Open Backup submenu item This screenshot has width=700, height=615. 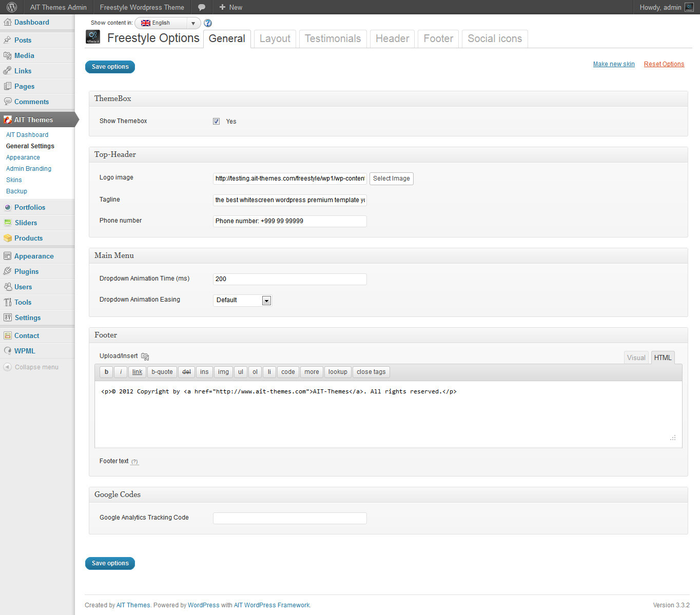(16, 191)
